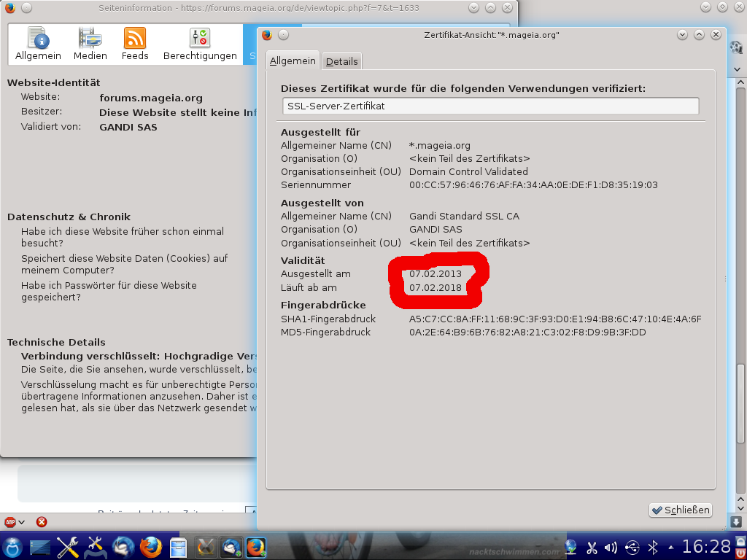Click the chevron below the film reel icon
Viewport: 747px width, 560px height.
[737, 69]
